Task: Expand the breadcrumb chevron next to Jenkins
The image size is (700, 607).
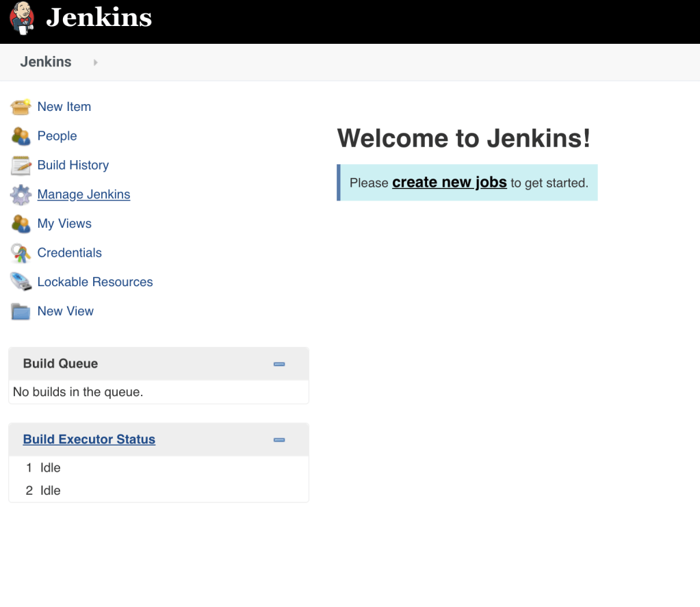Action: click(x=94, y=62)
